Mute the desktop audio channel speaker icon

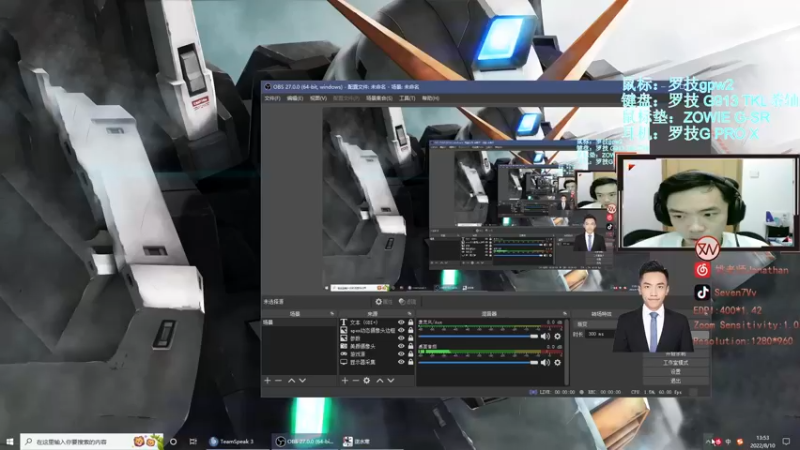coord(545,362)
